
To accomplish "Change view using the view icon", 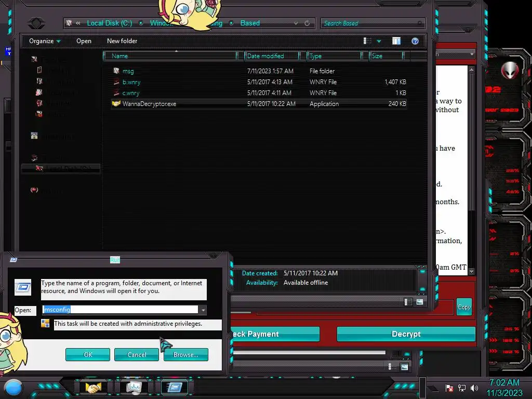I will (x=367, y=41).
